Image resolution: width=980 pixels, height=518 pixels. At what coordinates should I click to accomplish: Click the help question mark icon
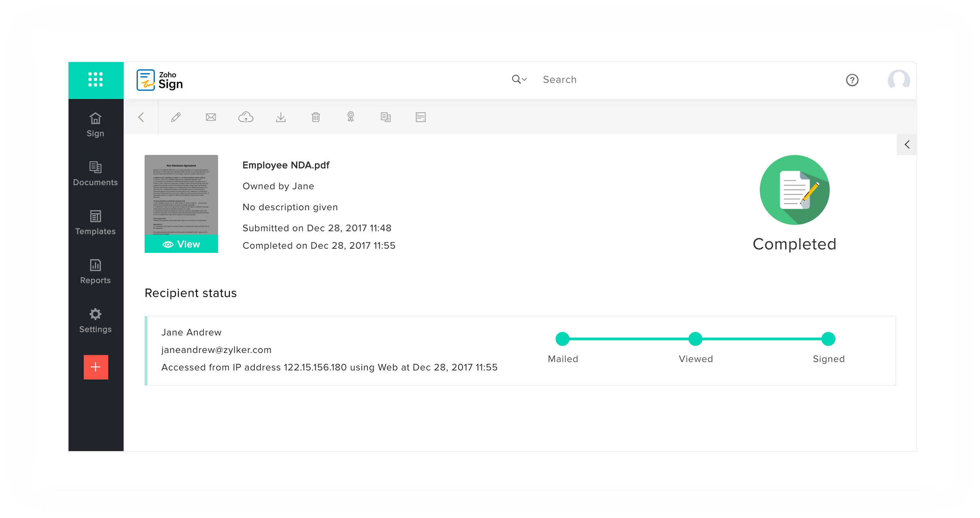[x=852, y=80]
